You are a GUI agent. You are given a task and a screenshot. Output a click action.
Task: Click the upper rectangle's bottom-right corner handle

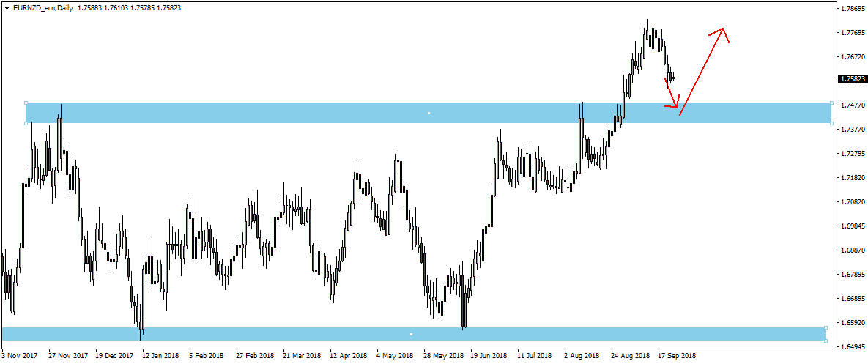[x=832, y=123]
